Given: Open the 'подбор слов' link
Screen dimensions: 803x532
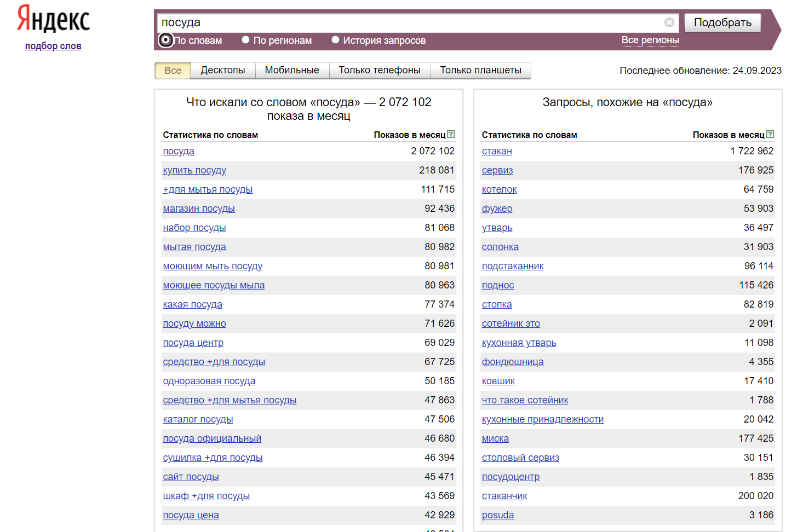Looking at the screenshot, I should (x=53, y=46).
